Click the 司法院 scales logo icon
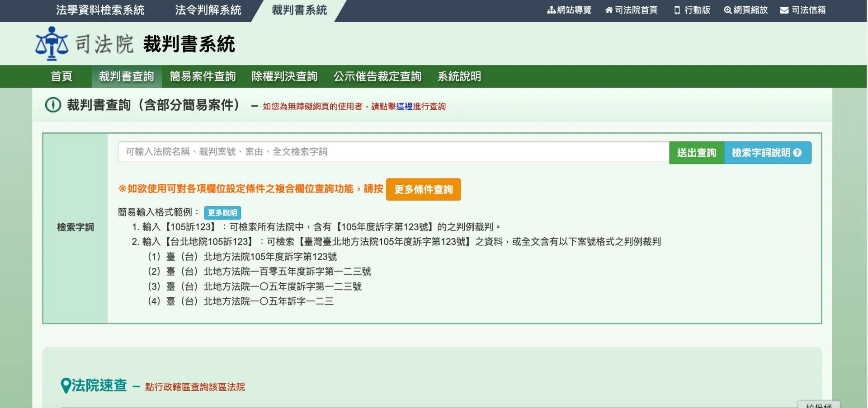 [x=51, y=44]
